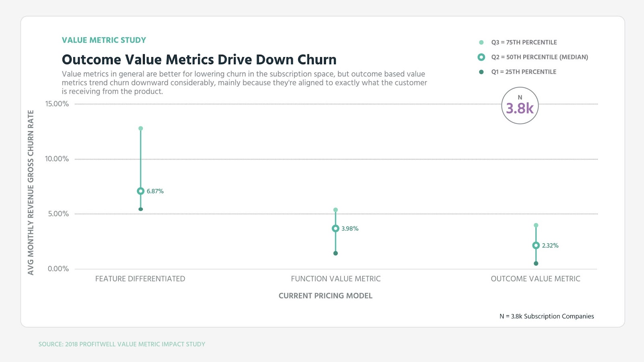Select the 3.98% median marker
The image size is (644, 362).
coord(335,228)
